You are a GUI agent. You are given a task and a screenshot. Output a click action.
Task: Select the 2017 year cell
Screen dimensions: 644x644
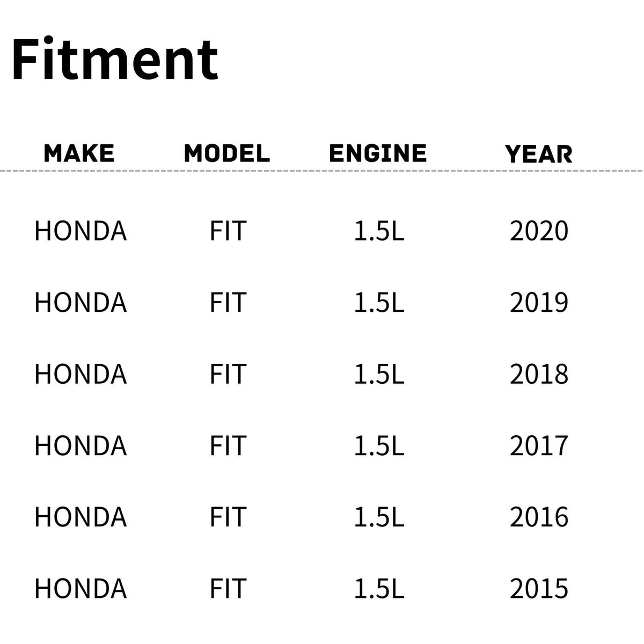pos(539,446)
